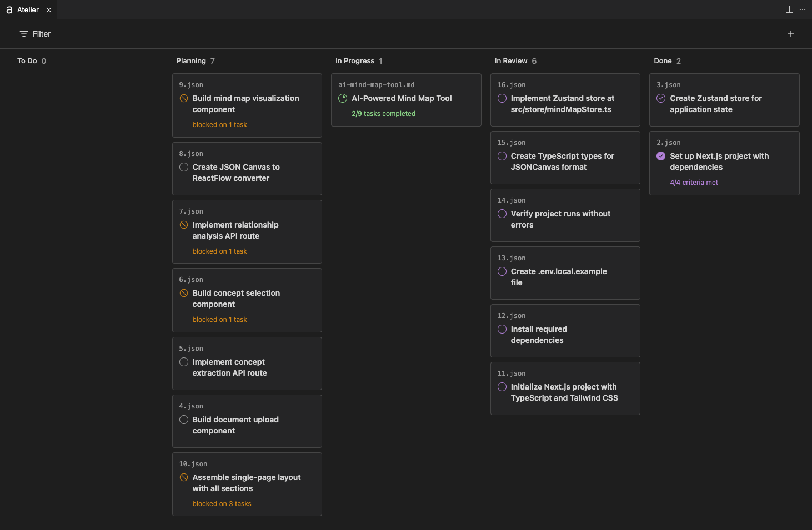The height and width of the screenshot is (530, 812).
Task: Toggle status circle for Build document upload component
Action: 184,420
